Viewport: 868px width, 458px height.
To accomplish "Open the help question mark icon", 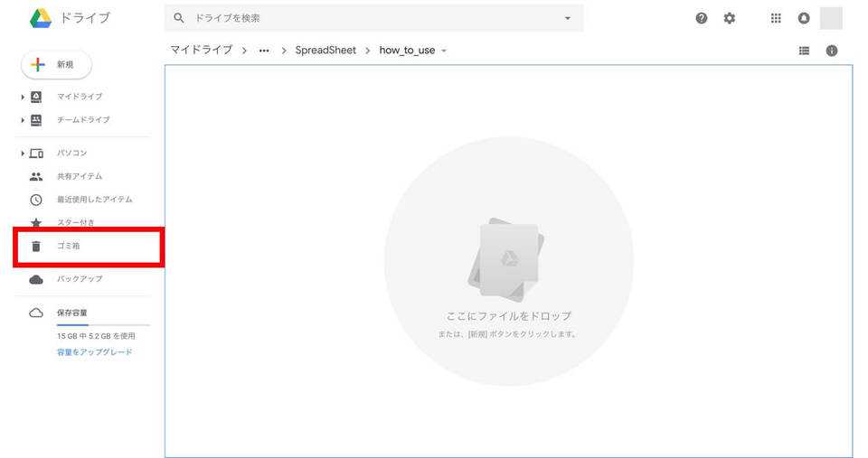I will point(702,18).
